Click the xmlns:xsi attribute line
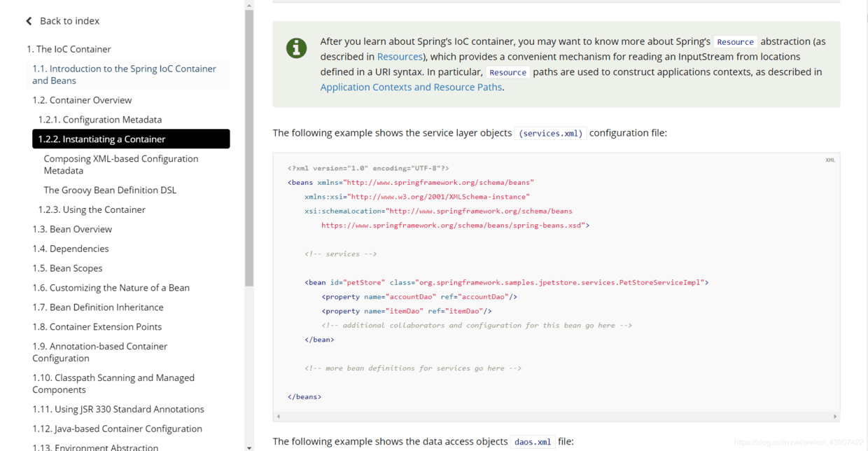This screenshot has width=868, height=451. pos(417,197)
